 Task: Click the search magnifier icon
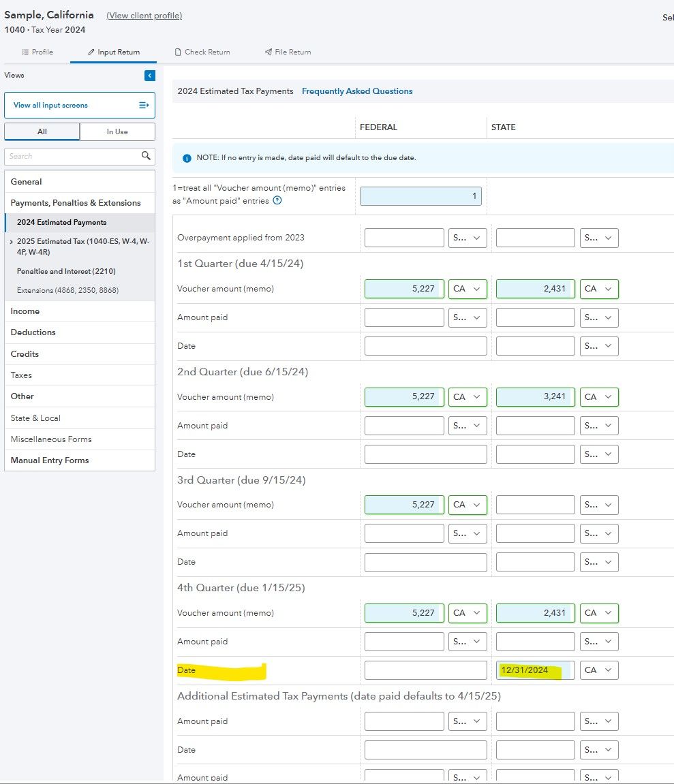pyautogui.click(x=146, y=156)
